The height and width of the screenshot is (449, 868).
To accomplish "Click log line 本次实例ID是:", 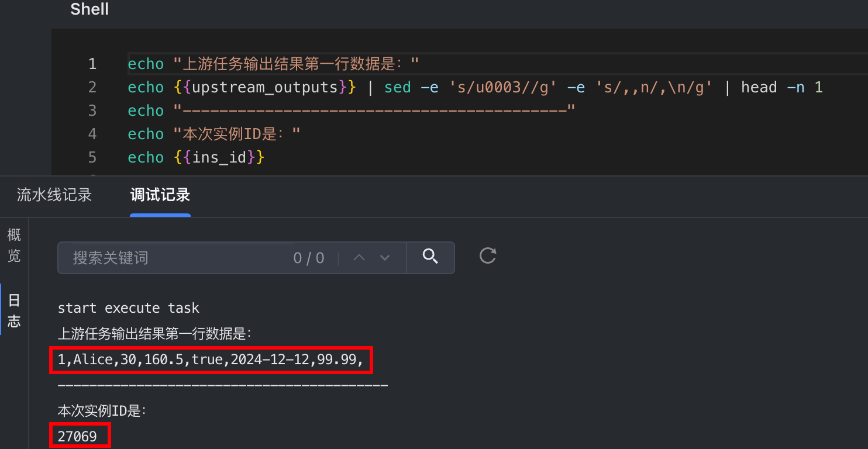I will 102,411.
